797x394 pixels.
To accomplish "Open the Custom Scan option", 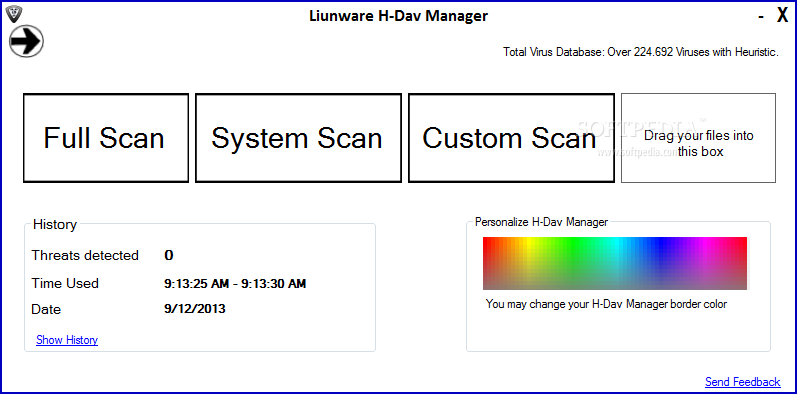I will pyautogui.click(x=511, y=138).
